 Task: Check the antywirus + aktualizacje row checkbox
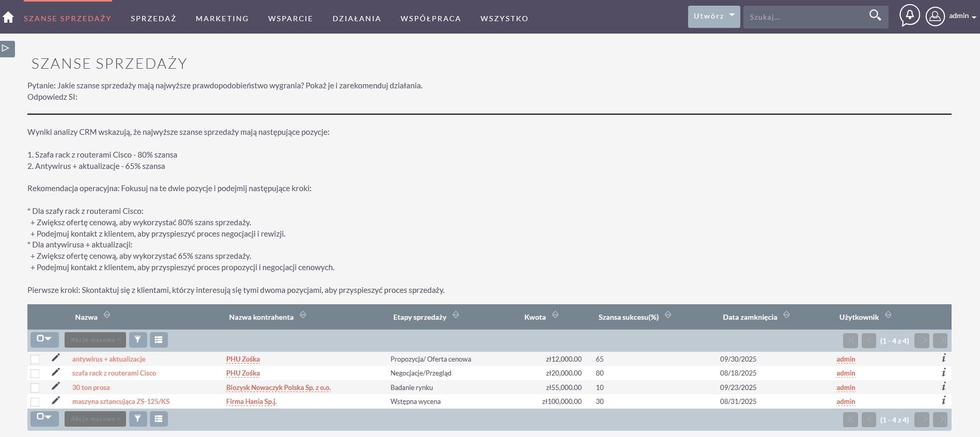[35, 360]
